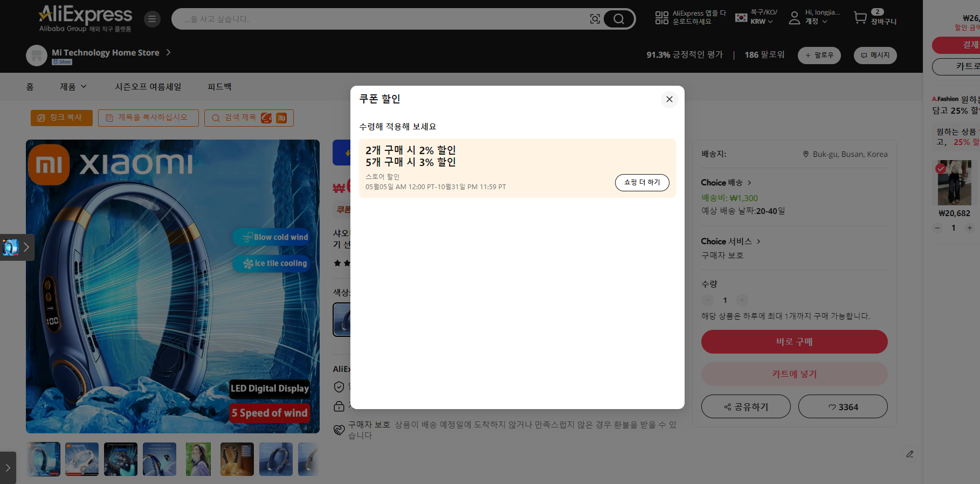Click the chevron beside store name

point(168,52)
